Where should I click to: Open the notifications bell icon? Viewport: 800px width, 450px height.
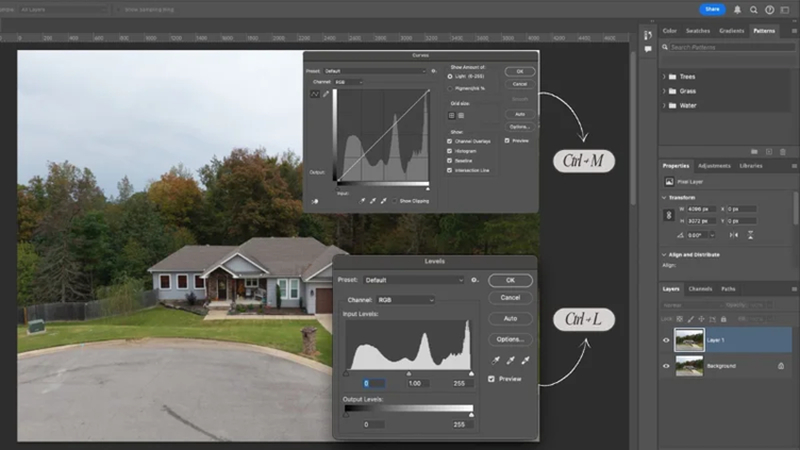(x=737, y=10)
